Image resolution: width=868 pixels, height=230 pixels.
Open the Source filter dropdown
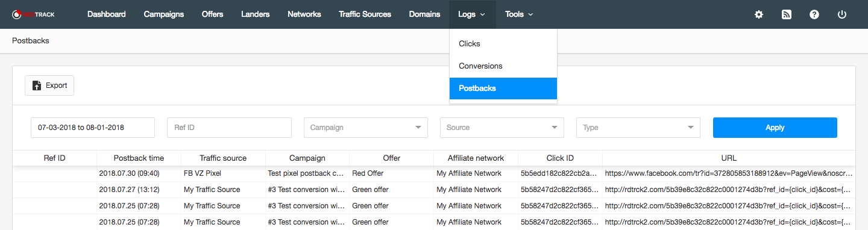click(502, 128)
